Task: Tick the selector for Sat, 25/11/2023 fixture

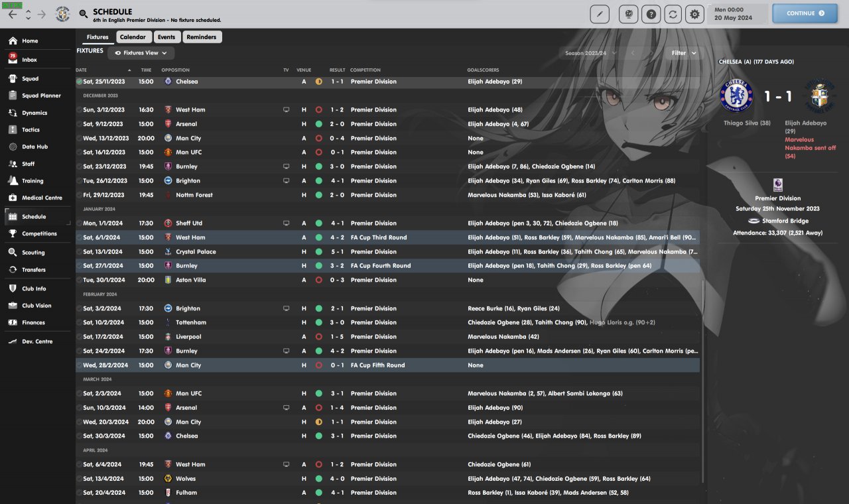Action: point(80,82)
